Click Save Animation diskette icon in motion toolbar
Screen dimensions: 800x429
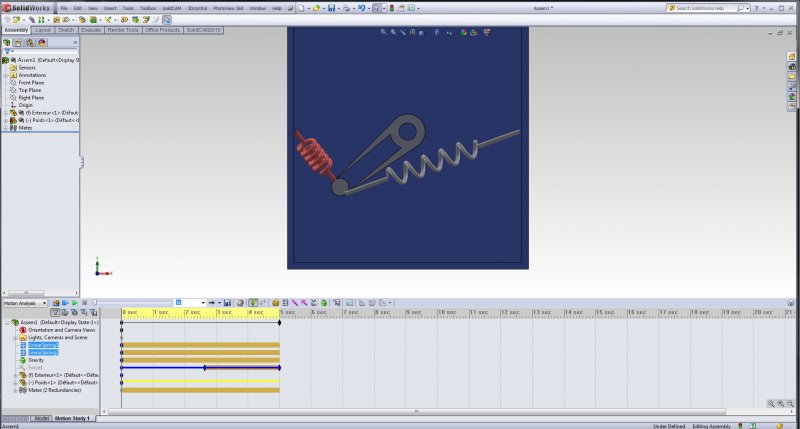[x=228, y=303]
